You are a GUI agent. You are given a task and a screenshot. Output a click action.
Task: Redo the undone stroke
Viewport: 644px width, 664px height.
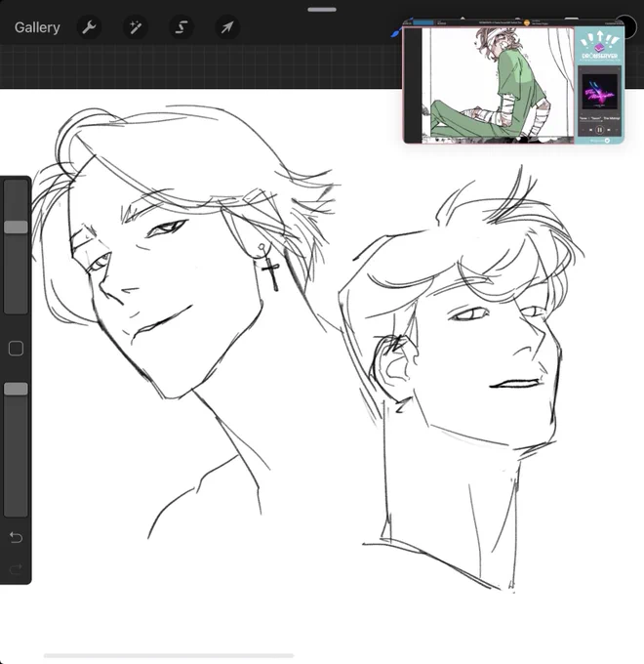[x=16, y=569]
